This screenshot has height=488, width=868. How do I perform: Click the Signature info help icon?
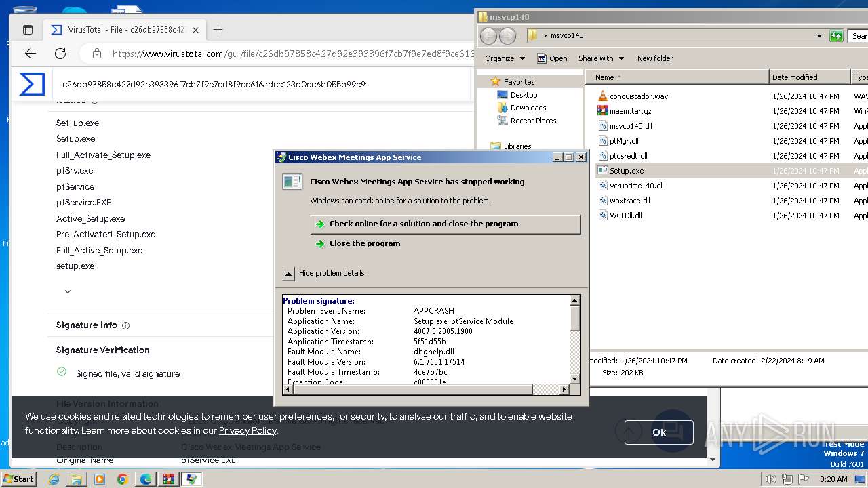(x=126, y=325)
